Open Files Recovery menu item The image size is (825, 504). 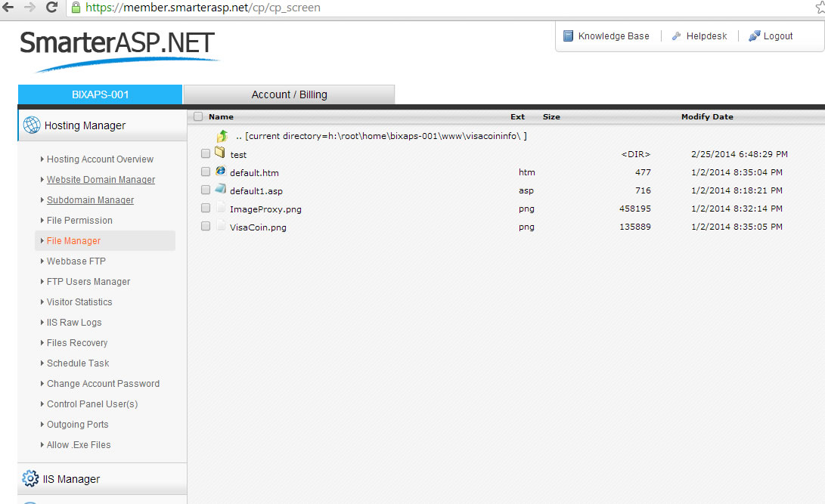[77, 342]
